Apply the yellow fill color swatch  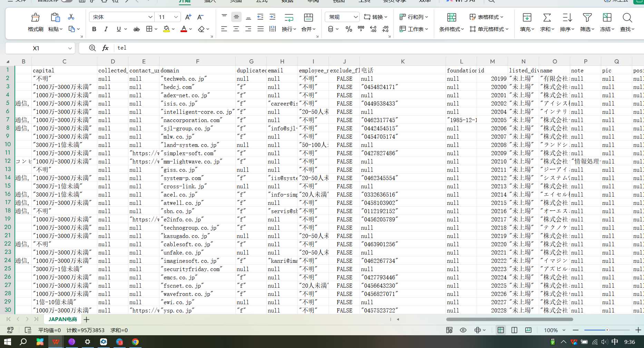click(166, 29)
